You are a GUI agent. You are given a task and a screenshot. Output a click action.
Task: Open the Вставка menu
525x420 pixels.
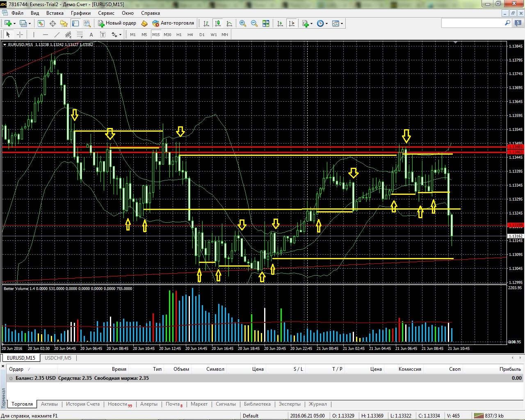point(55,13)
